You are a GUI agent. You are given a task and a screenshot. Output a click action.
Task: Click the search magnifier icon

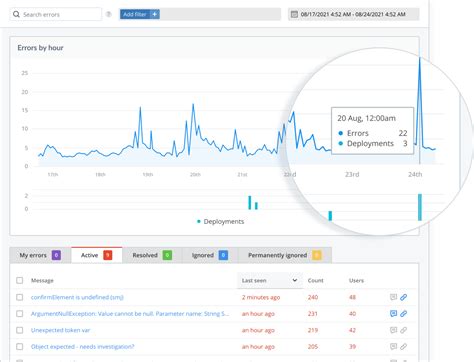coord(16,14)
